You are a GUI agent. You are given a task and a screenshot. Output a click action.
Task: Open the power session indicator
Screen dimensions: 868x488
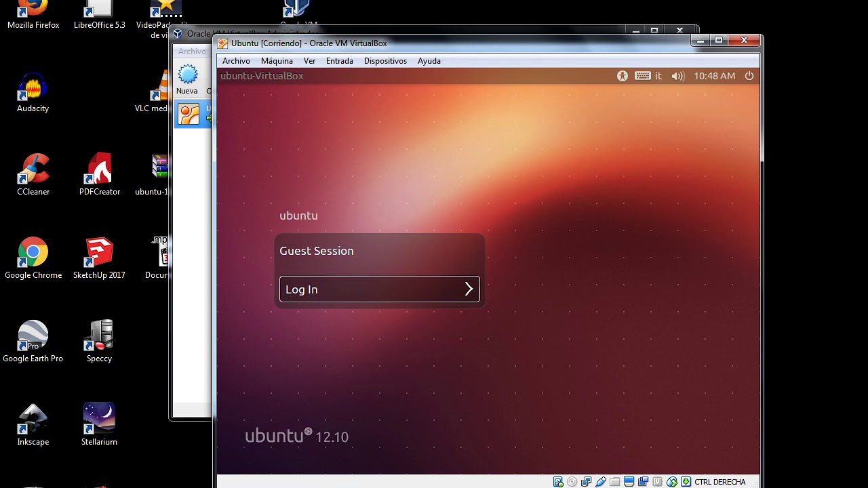point(749,76)
